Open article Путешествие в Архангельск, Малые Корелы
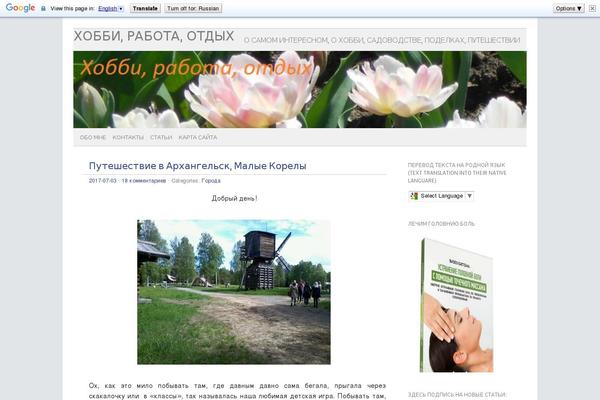 click(197, 166)
